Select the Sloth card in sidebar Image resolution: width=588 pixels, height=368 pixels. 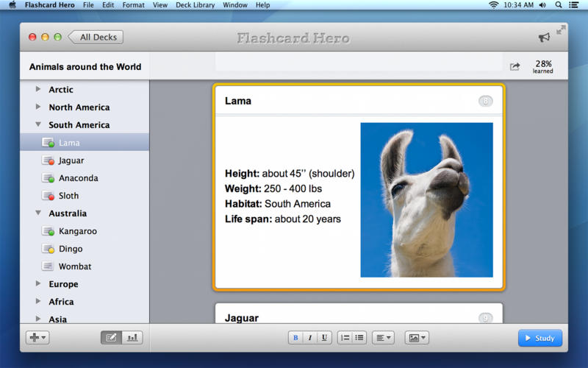[85, 196]
